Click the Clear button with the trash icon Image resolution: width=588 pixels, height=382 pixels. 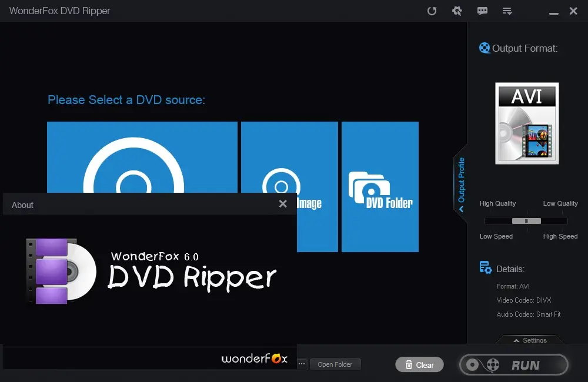419,365
